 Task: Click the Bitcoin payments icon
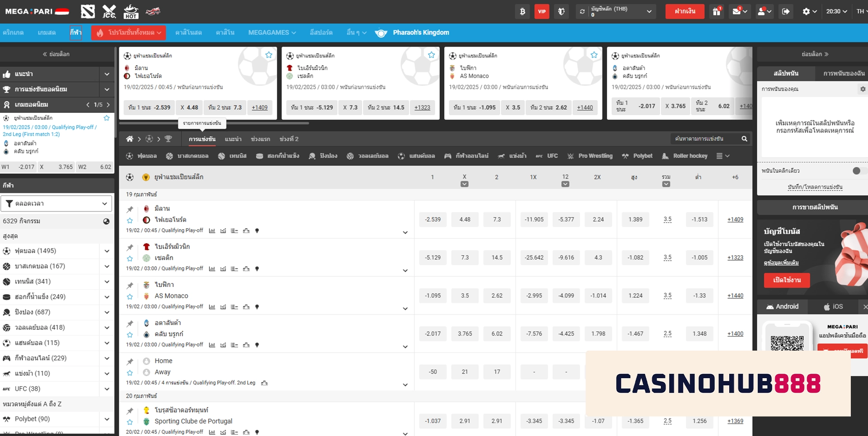pyautogui.click(x=522, y=11)
